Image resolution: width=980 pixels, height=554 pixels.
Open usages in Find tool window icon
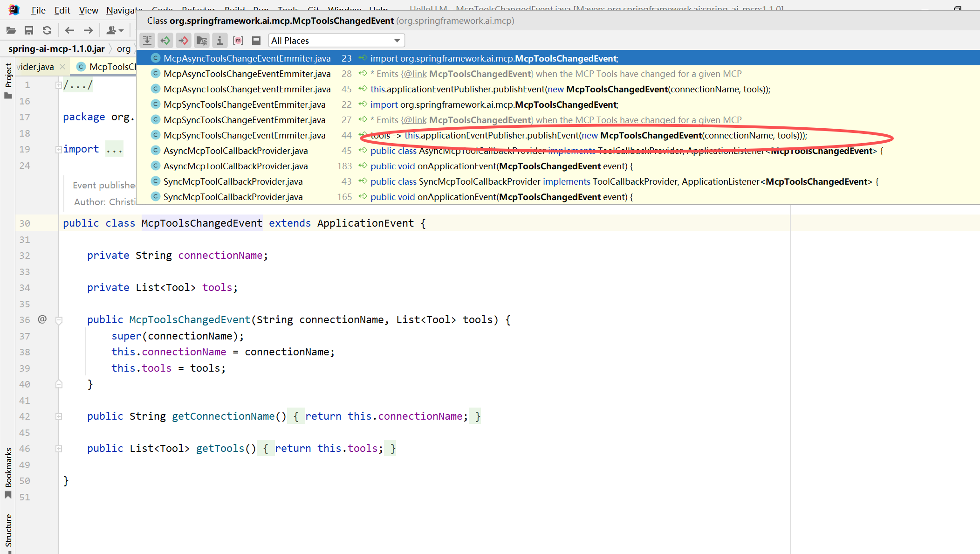(147, 41)
